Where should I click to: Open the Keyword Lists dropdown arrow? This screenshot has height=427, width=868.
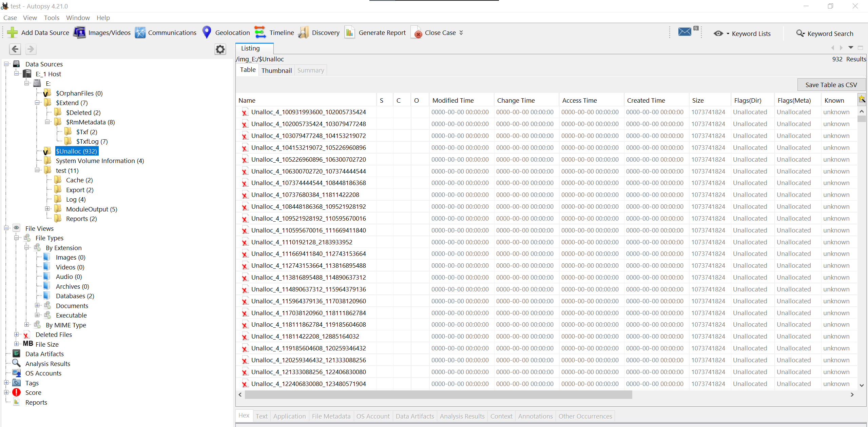point(728,34)
